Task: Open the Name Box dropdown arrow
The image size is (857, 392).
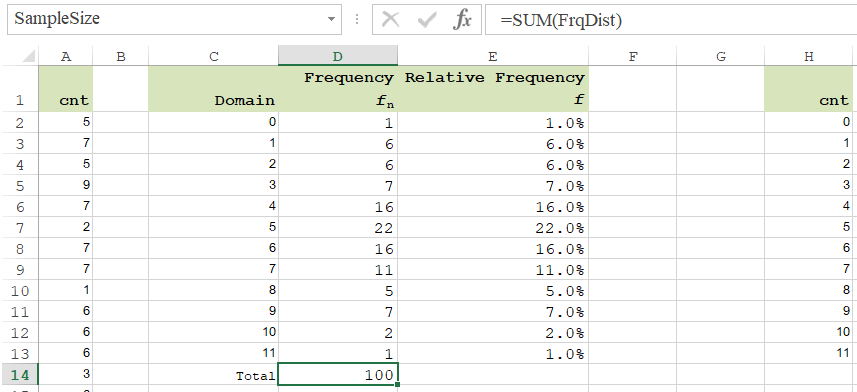Action: click(331, 20)
